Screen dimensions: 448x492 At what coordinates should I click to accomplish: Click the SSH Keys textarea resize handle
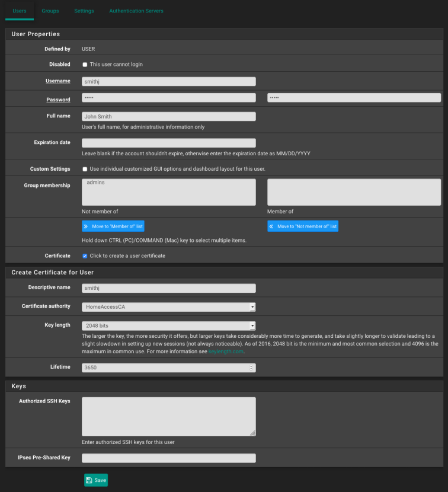[252, 433]
